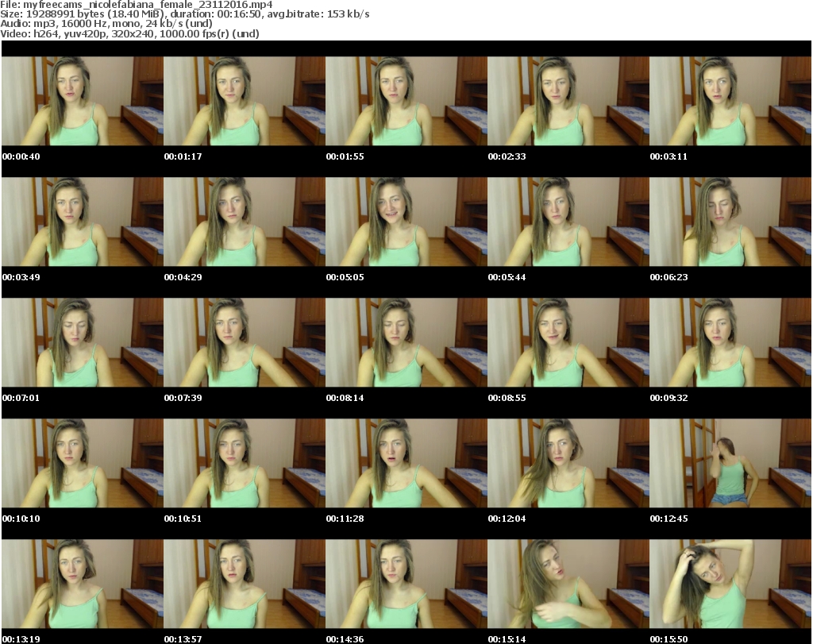The height and width of the screenshot is (644, 813).
Task: Select the thumbnail frame at 00:08:55
Action: point(568,342)
